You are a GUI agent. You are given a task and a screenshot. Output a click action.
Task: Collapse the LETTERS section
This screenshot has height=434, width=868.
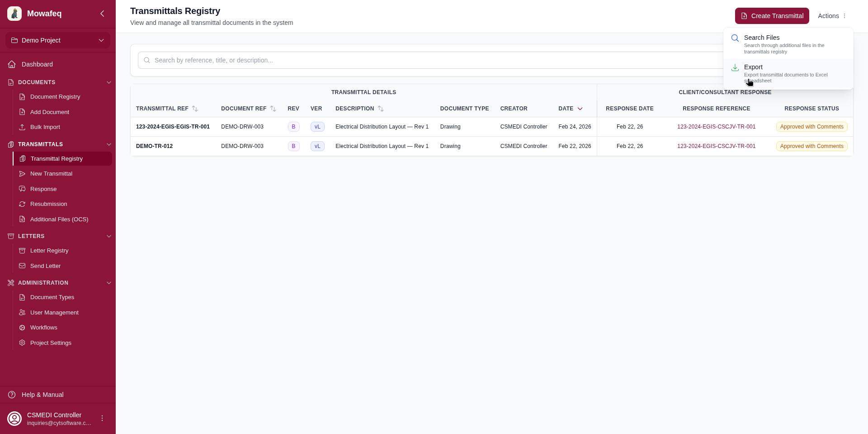tap(109, 236)
